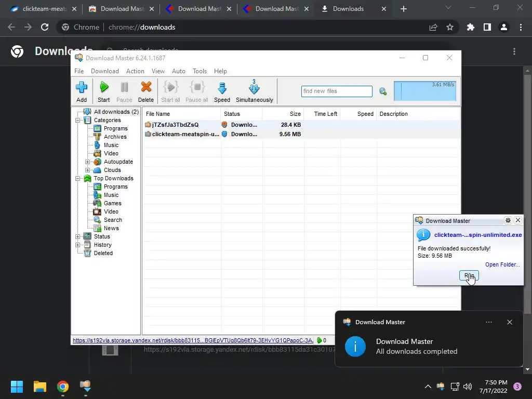
Task: Select All downloads (2) in the tree
Action: tap(116, 112)
